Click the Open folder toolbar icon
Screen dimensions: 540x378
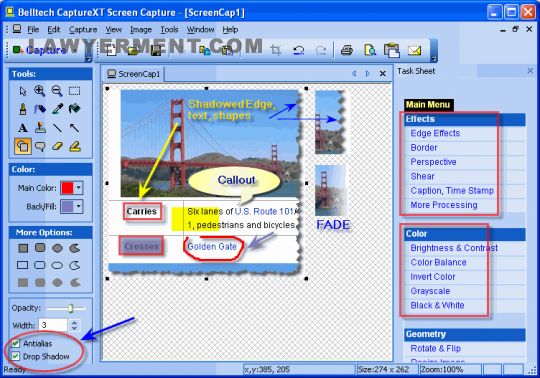[133, 51]
